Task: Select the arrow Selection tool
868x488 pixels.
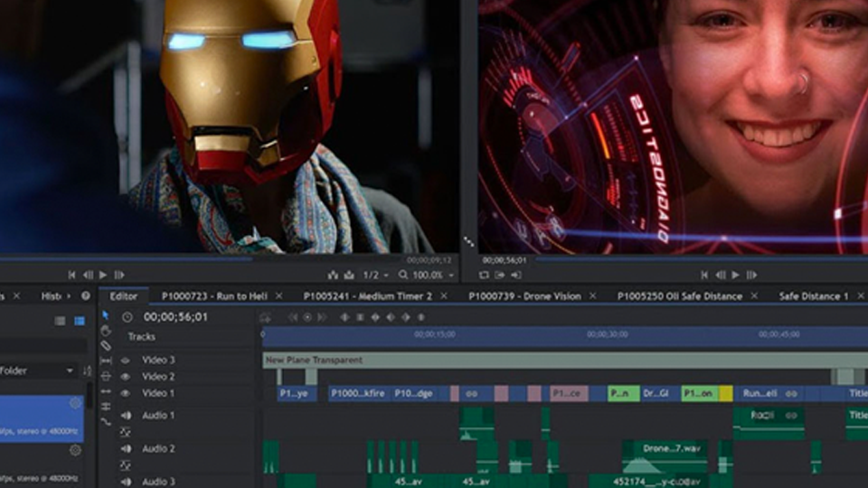Action: pos(105,315)
